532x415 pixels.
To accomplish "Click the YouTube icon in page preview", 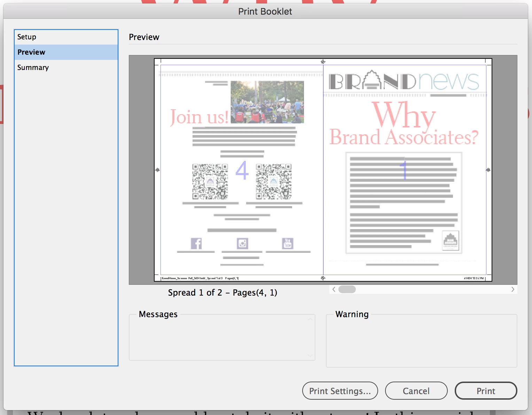I will [x=288, y=243].
